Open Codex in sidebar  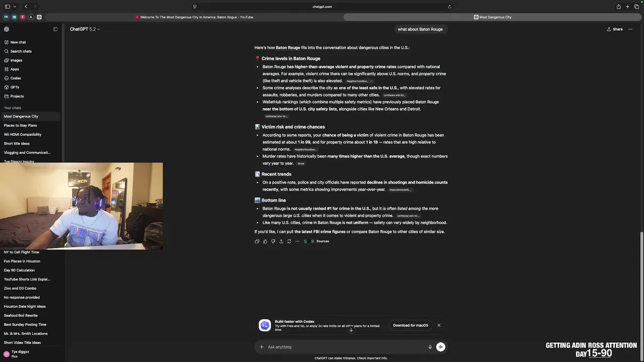(x=16, y=78)
